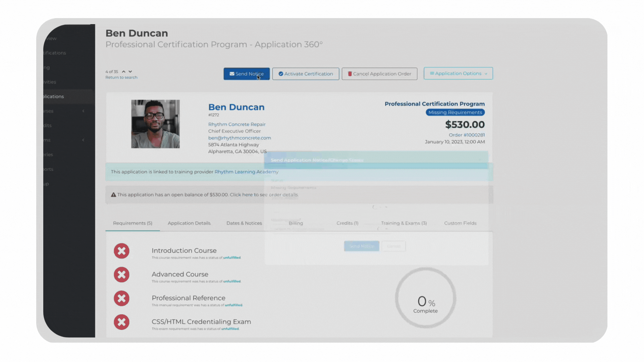
Task: Select the Requirements (5) tab
Action: click(x=132, y=223)
